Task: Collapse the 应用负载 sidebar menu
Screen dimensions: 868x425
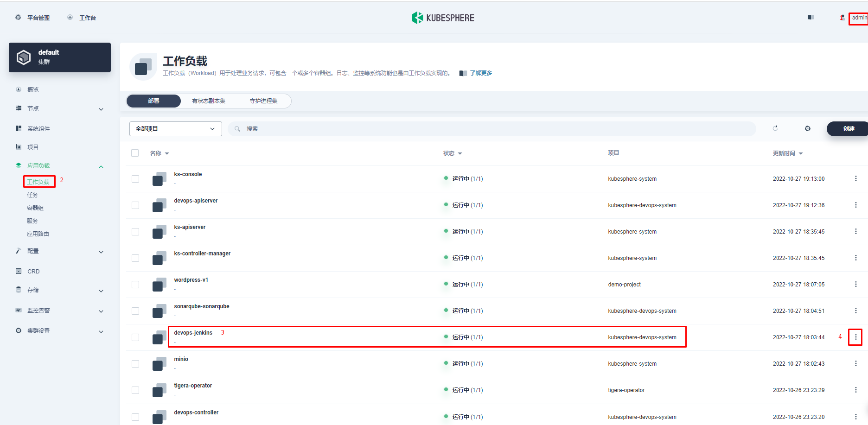Action: 101,167
